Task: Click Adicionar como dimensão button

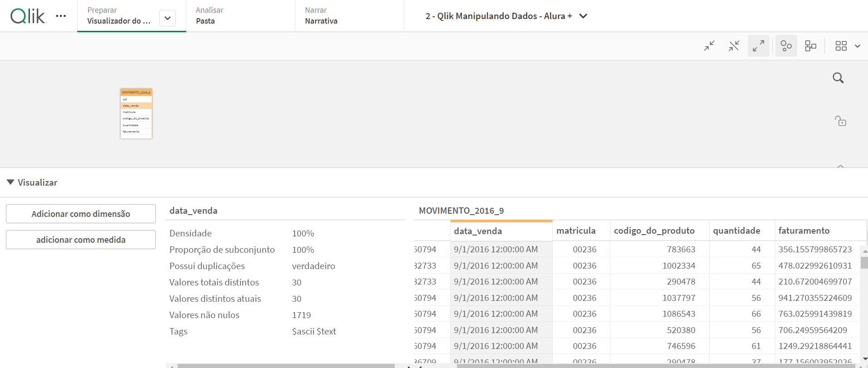Action: (81, 214)
